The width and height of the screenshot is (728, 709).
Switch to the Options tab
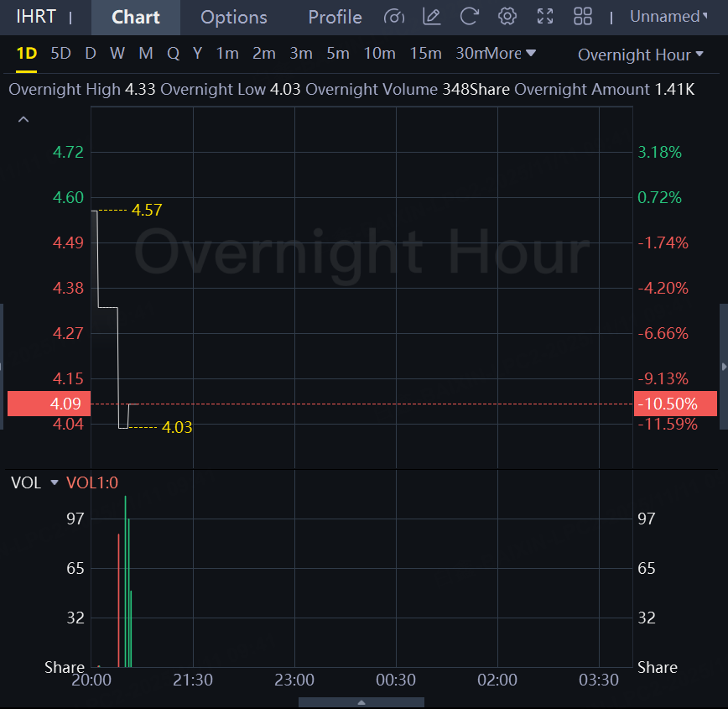234,17
